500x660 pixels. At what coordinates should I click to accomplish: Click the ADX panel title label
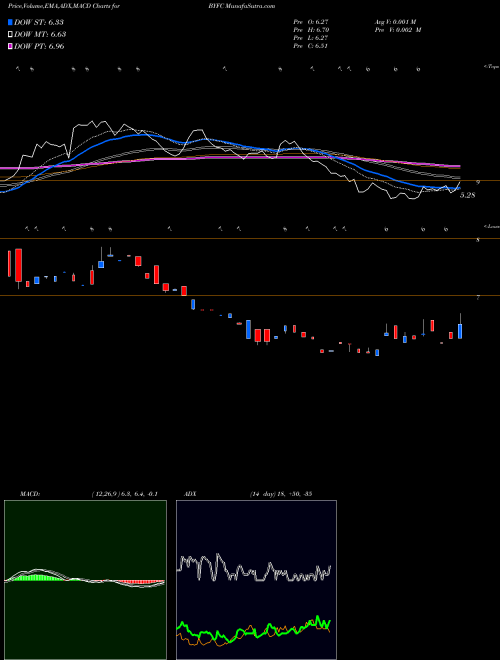(x=190, y=494)
